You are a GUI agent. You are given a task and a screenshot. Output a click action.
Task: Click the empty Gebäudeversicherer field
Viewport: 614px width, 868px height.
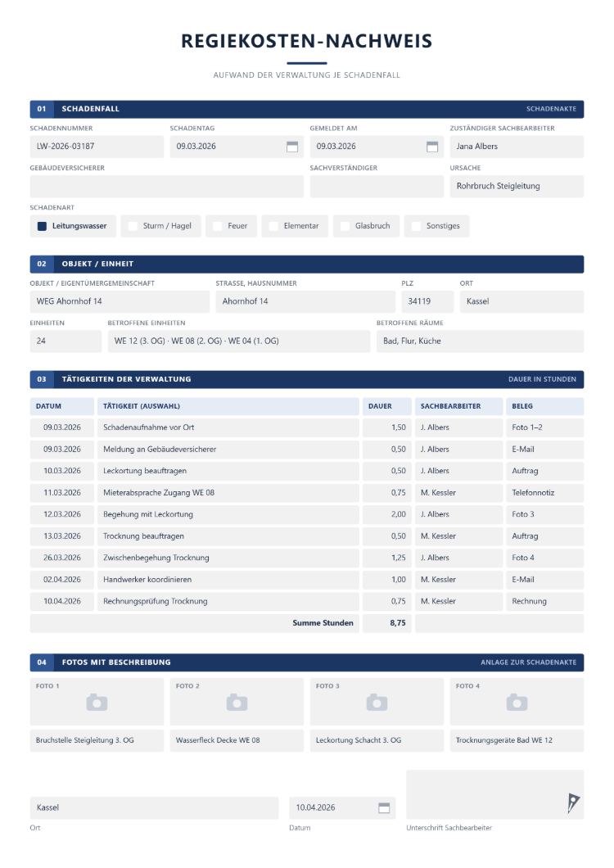pyautogui.click(x=167, y=187)
